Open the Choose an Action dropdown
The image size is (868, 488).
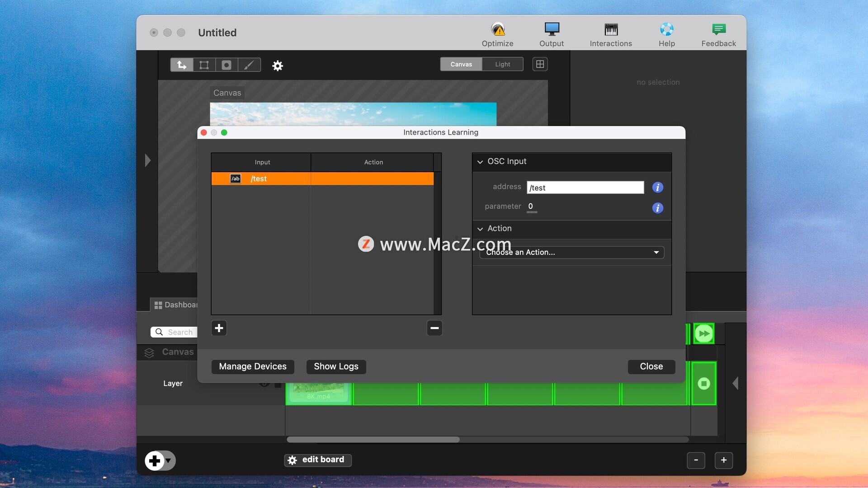pyautogui.click(x=571, y=252)
